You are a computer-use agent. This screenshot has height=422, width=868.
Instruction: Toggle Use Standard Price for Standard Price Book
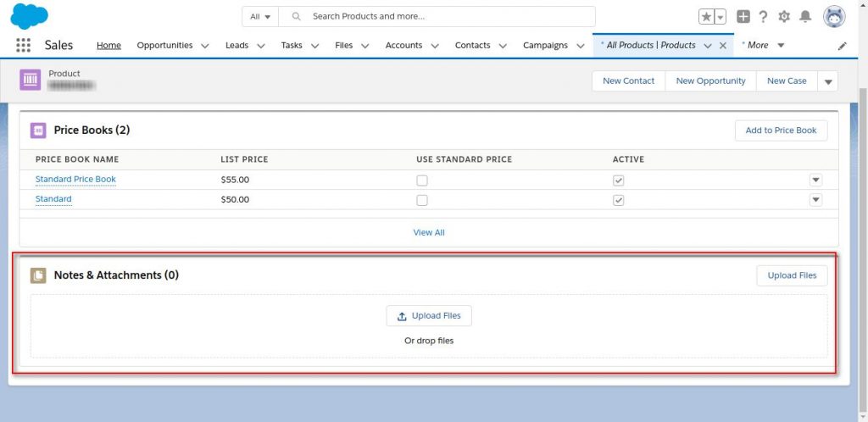(x=422, y=180)
